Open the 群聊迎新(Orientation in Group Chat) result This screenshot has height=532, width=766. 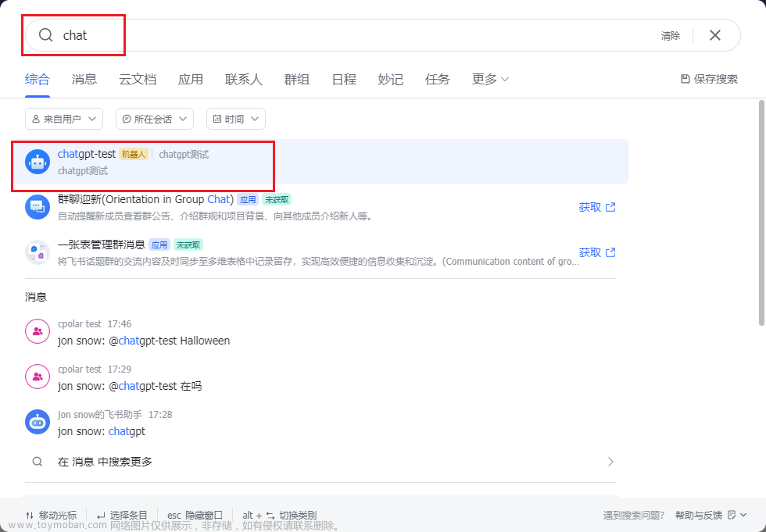coord(320,207)
